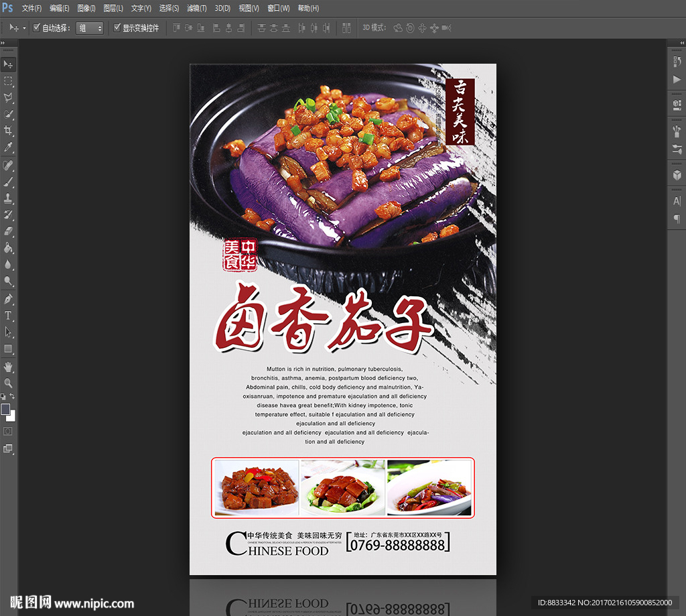Open the 图层(L) menu
The height and width of the screenshot is (616, 686).
pos(113,8)
